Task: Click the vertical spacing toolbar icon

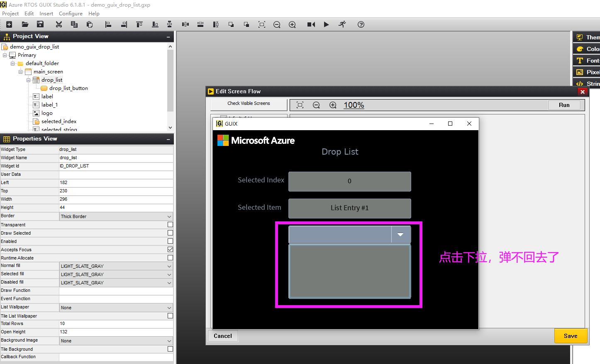Action: coord(169,24)
